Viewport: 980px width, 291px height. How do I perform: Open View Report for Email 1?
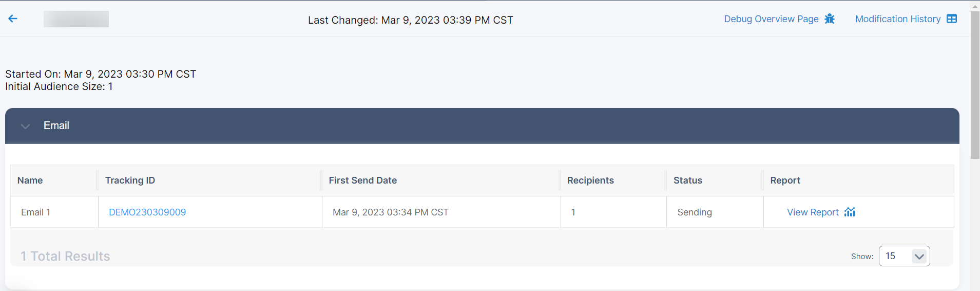coord(813,212)
